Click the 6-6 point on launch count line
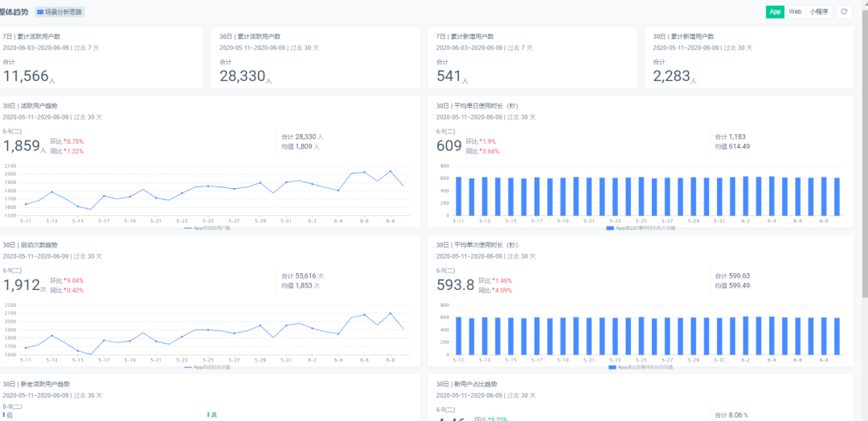Viewport: 868px width, 421px height. pos(364,315)
